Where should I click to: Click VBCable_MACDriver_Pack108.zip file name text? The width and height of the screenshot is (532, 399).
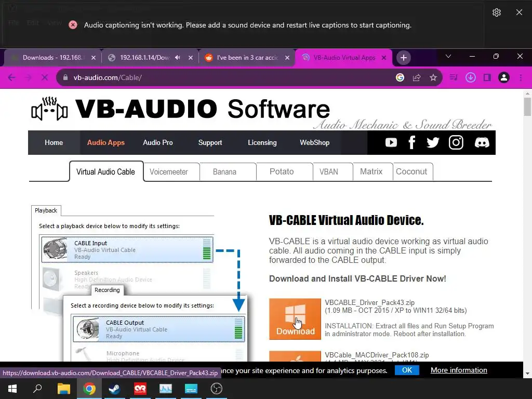377,355
